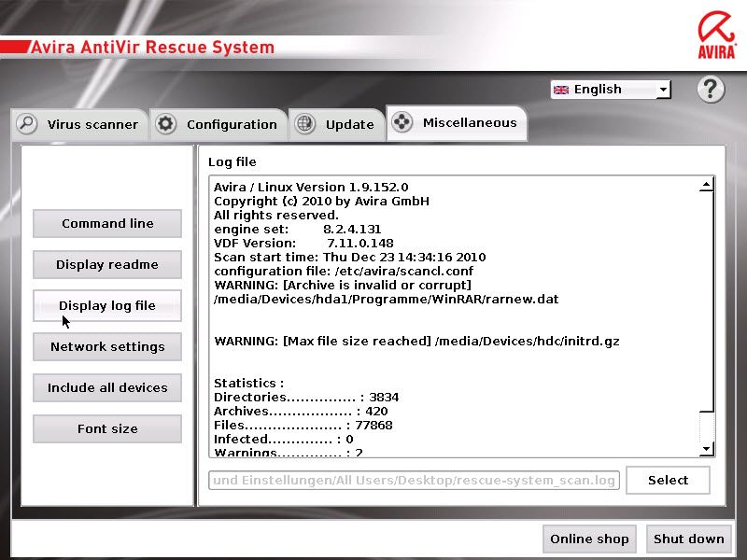Screen dimensions: 747x560
Task: Click Display log file button
Action: click(x=107, y=305)
